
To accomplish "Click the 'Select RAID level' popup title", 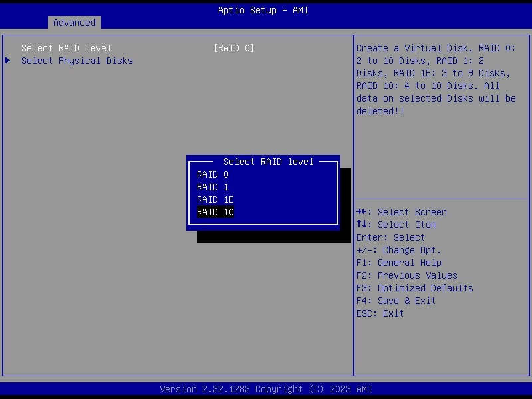I will [x=268, y=162].
